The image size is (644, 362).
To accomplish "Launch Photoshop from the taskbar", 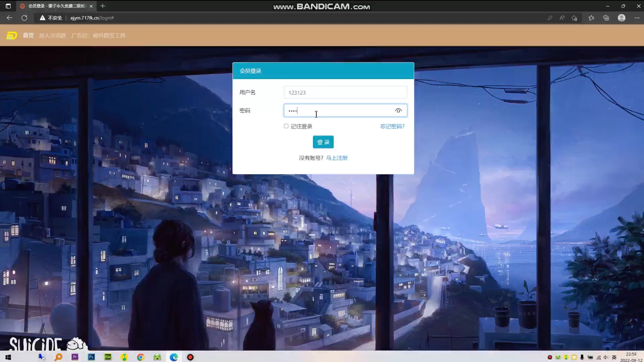I will point(91,357).
